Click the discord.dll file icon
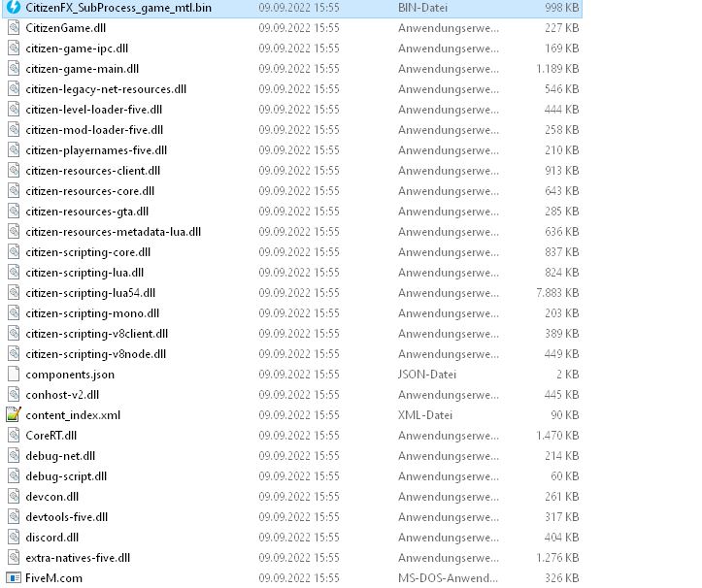The image size is (702, 588). 14,537
